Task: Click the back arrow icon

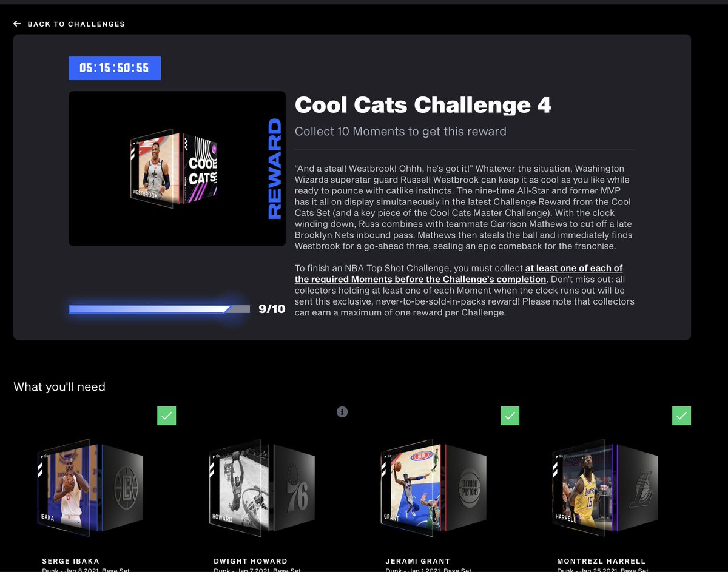Action: 17,24
